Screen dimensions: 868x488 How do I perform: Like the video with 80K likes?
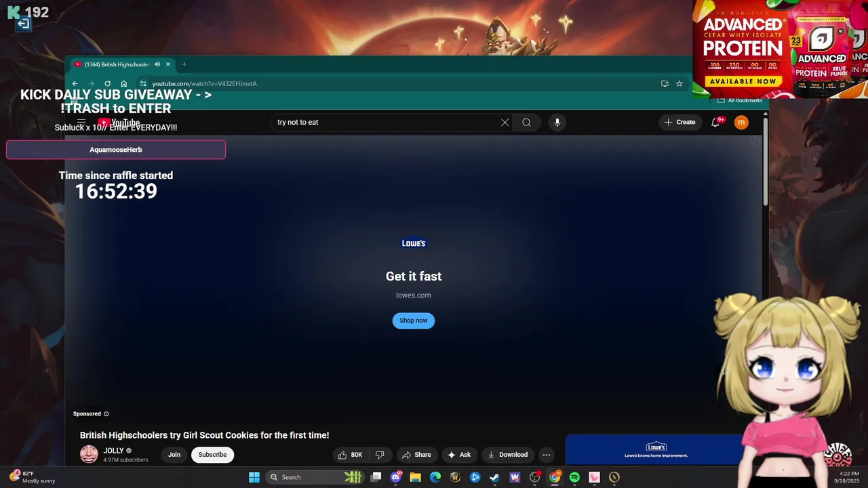point(350,455)
